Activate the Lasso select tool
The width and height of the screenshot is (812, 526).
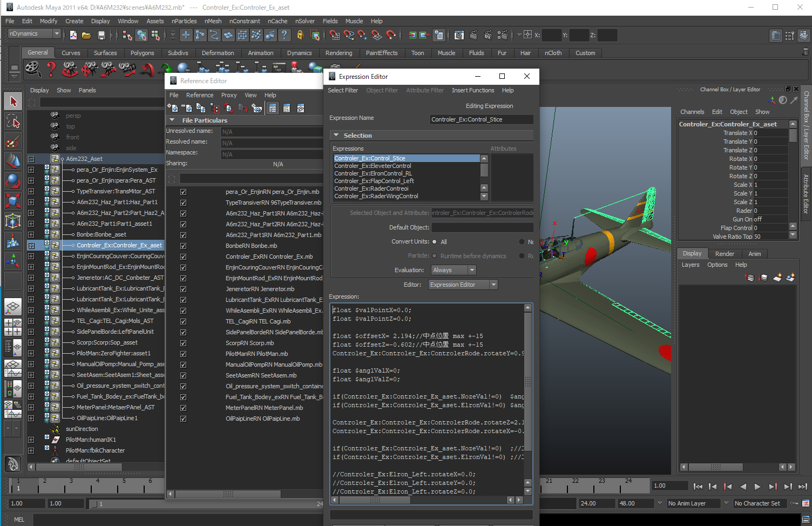[13, 122]
